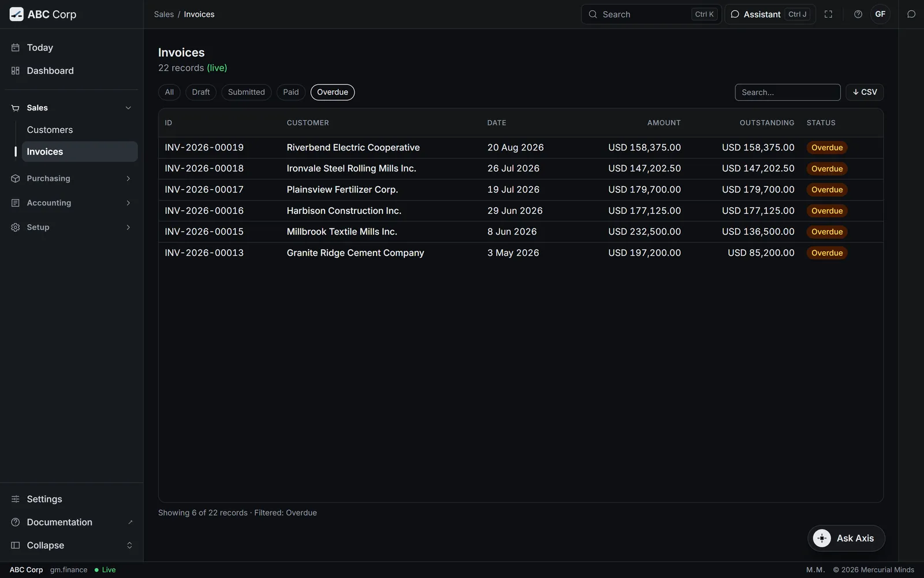The height and width of the screenshot is (578, 924).
Task: Click the global Search magnifier icon
Action: click(593, 14)
